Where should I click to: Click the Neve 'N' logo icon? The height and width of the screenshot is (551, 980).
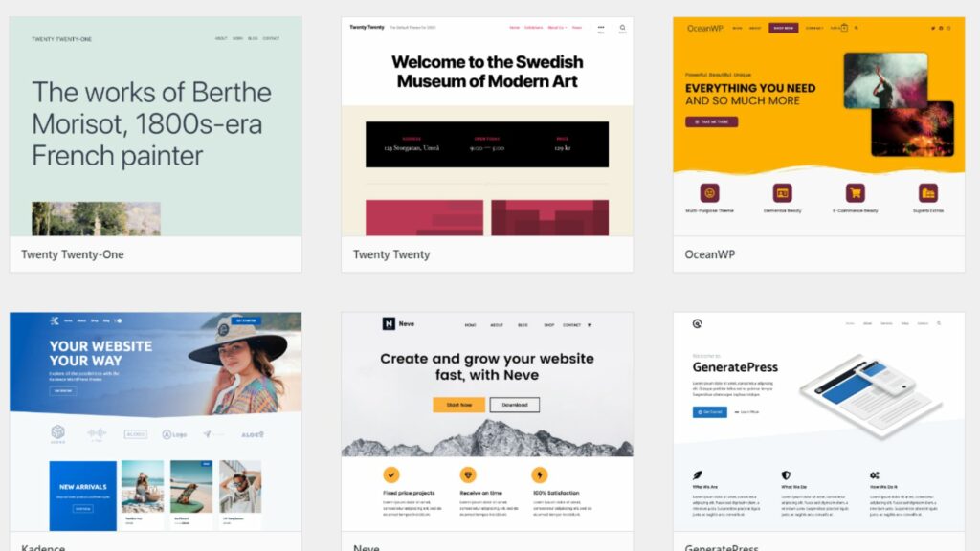click(x=389, y=323)
